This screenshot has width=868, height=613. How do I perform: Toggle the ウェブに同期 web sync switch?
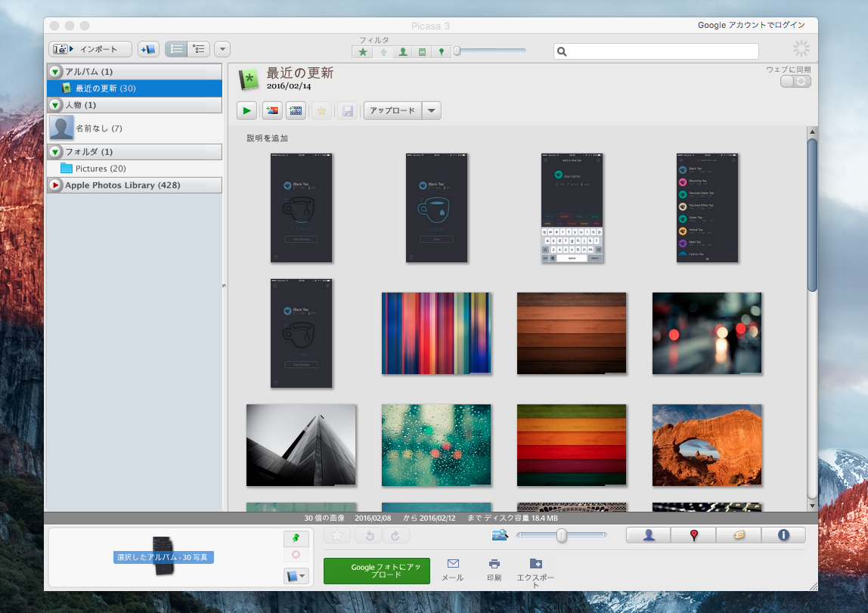click(795, 82)
